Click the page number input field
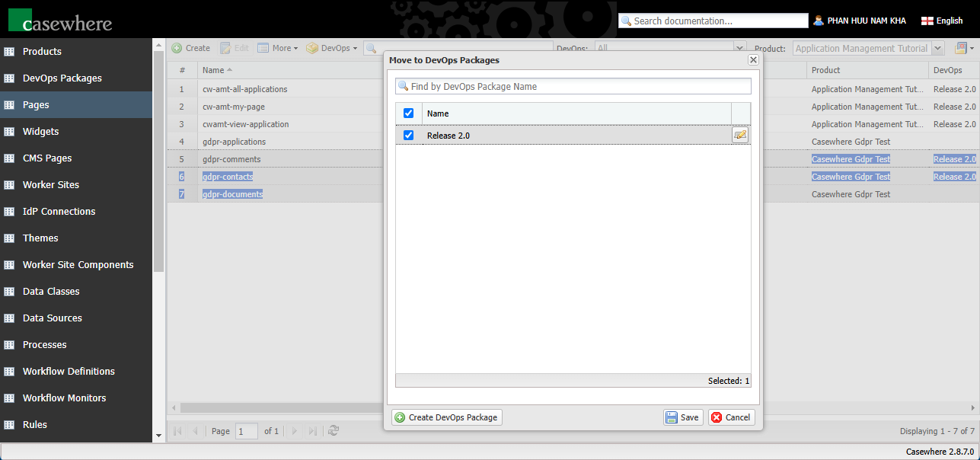The image size is (980, 460). 247,431
